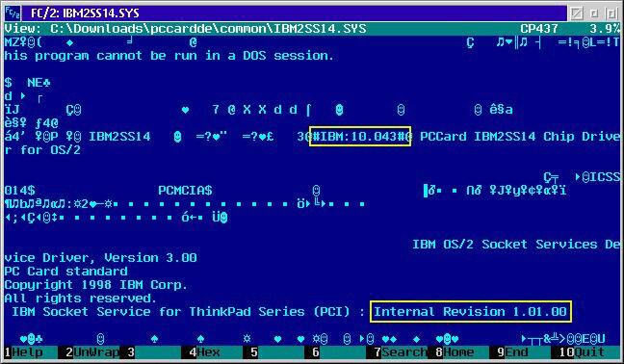The image size is (624, 364).
Task: Click the #IBM:10.043# version string
Action: click(x=360, y=137)
